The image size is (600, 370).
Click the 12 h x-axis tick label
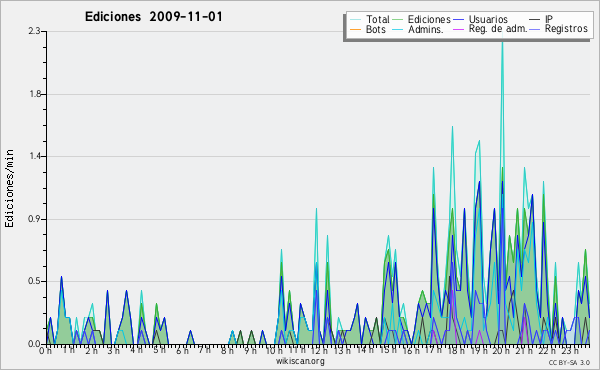click(319, 350)
